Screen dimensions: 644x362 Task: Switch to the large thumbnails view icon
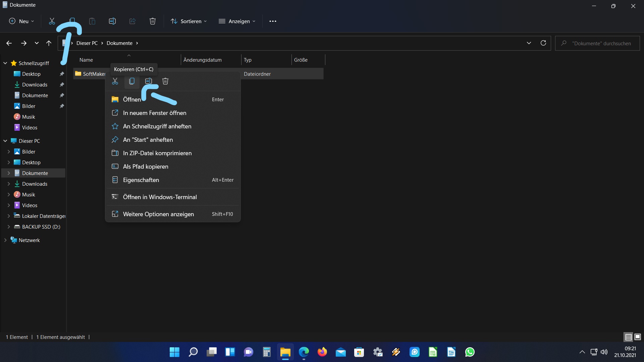pyautogui.click(x=638, y=337)
